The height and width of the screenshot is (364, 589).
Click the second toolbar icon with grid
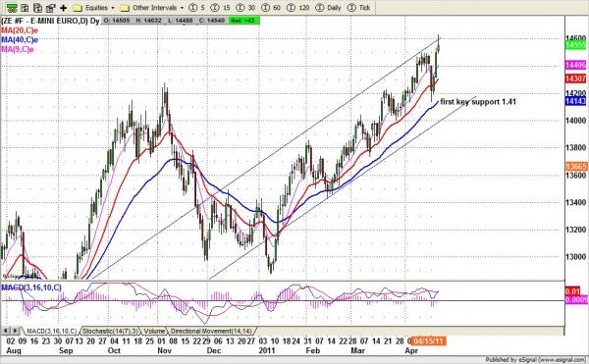pos(25,8)
